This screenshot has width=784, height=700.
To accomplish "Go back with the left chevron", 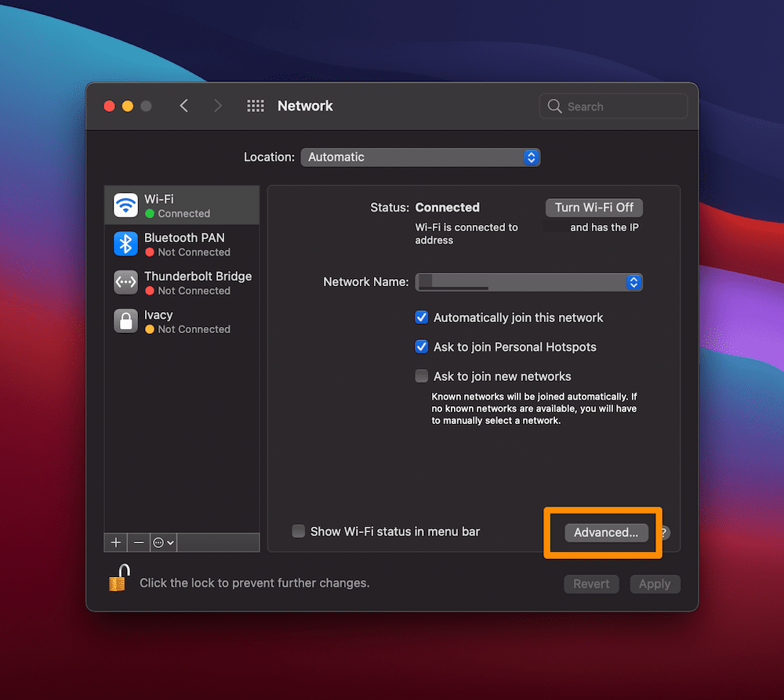I will click(x=184, y=106).
